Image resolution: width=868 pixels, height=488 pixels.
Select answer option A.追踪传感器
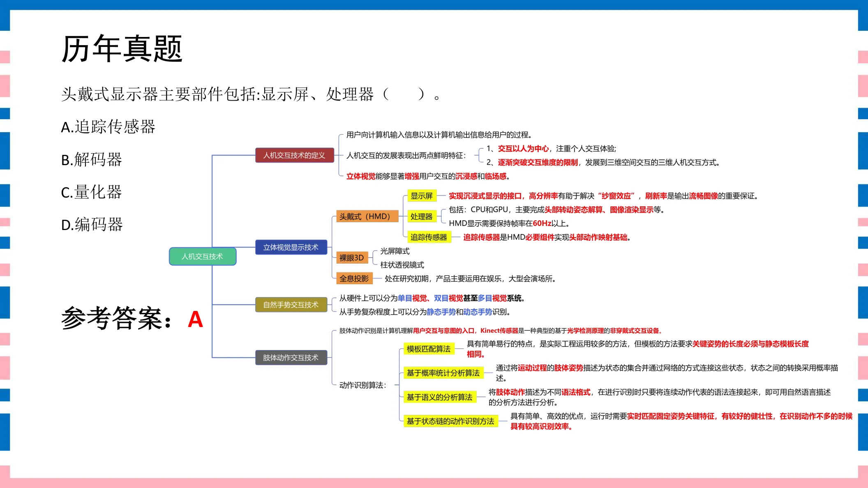tap(108, 127)
